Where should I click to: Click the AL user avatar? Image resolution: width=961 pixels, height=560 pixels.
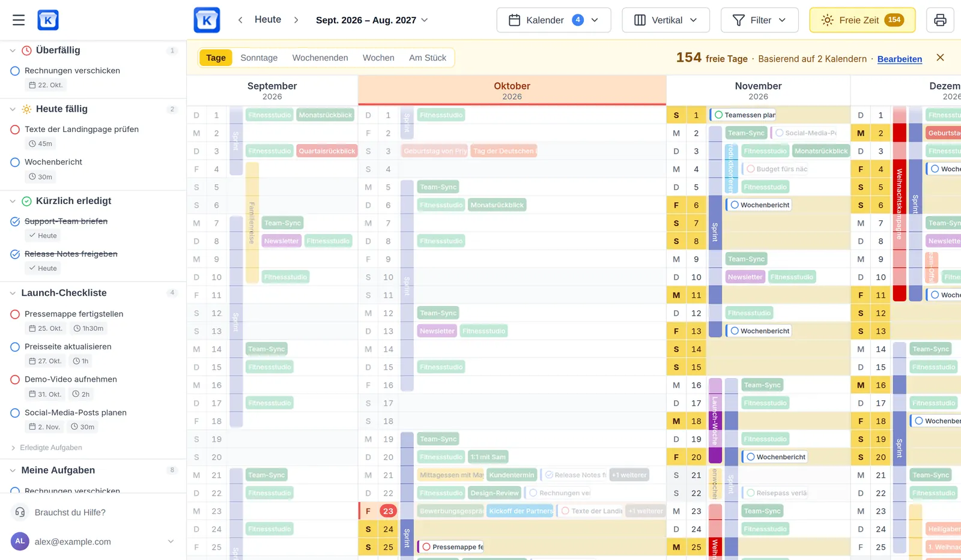tap(20, 541)
